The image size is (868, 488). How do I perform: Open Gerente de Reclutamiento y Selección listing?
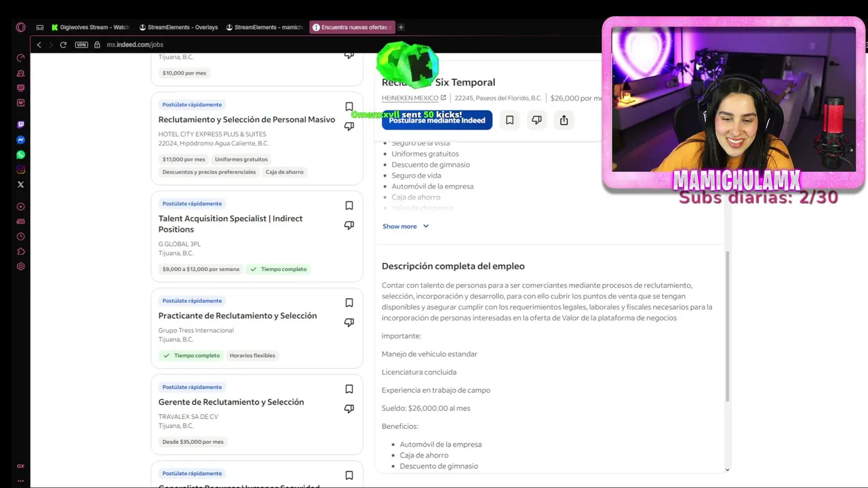coord(231,402)
